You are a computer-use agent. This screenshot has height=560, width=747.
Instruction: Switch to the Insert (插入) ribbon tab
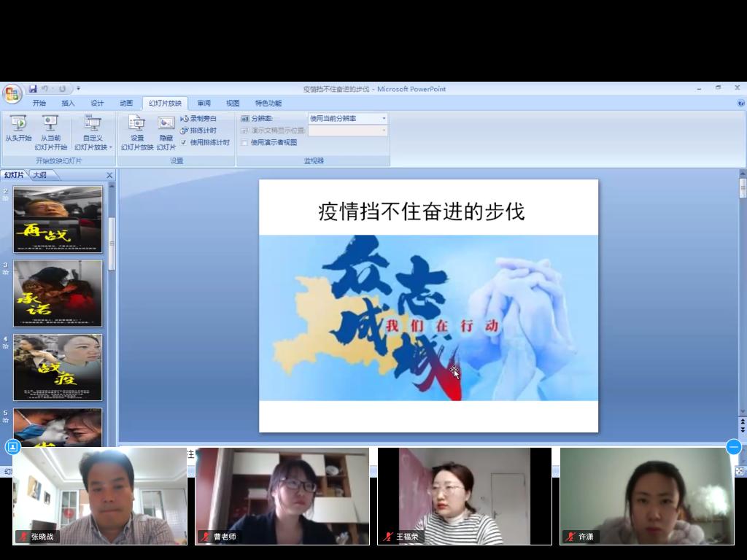pyautogui.click(x=68, y=104)
